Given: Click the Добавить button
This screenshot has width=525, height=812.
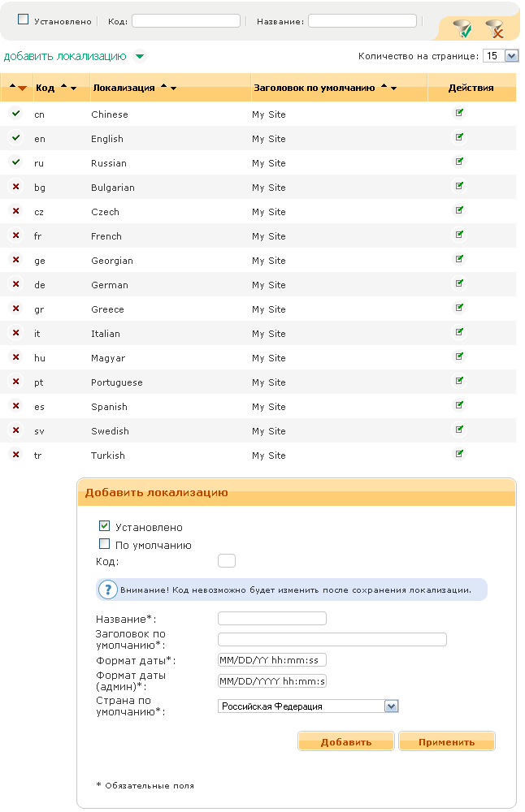Looking at the screenshot, I should pyautogui.click(x=346, y=741).
